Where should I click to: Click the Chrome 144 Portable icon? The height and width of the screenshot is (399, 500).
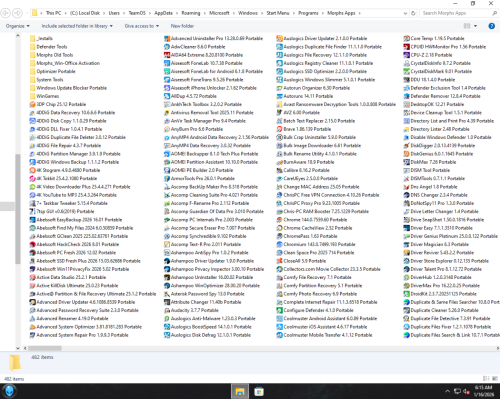coord(280,220)
